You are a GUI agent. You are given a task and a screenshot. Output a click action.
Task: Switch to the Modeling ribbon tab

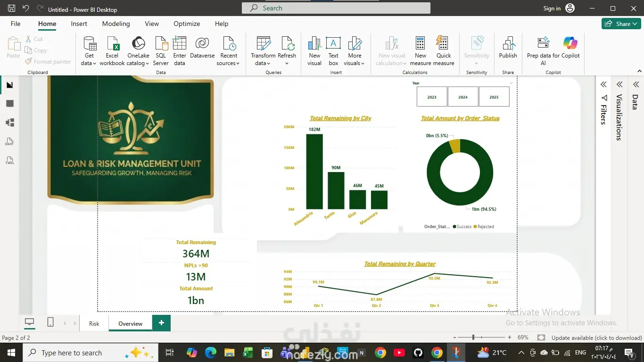click(116, 24)
